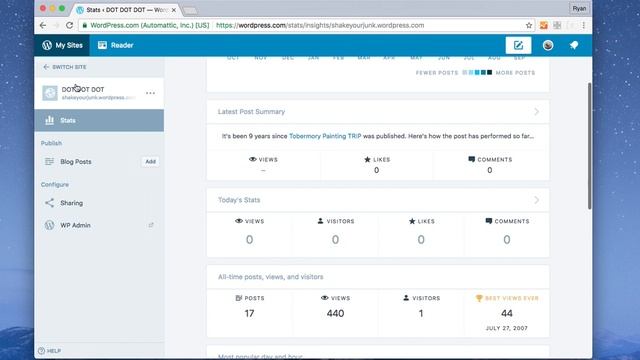Expand Latest Post Summary chevron

coord(536,112)
